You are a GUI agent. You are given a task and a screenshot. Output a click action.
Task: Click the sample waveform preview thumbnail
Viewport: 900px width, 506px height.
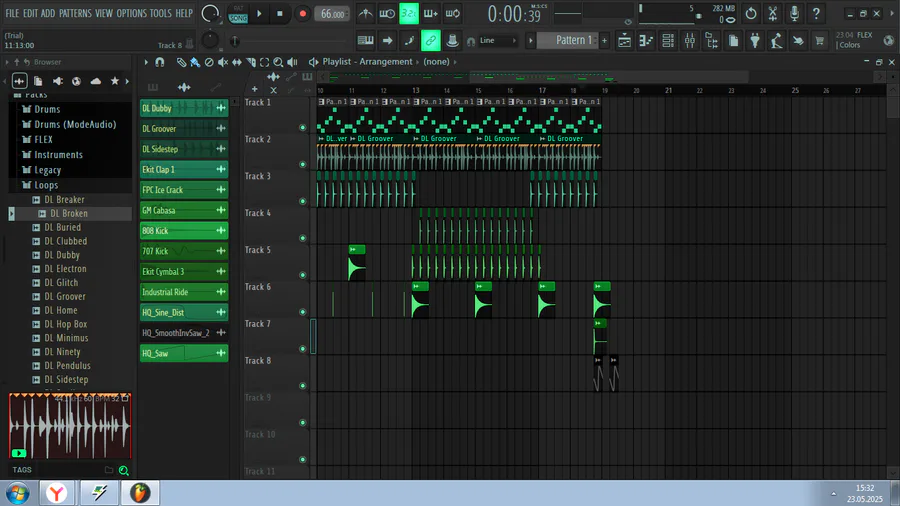70,426
